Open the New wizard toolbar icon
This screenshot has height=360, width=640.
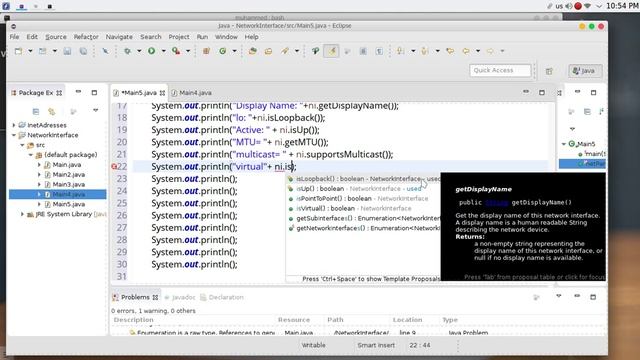(18, 51)
